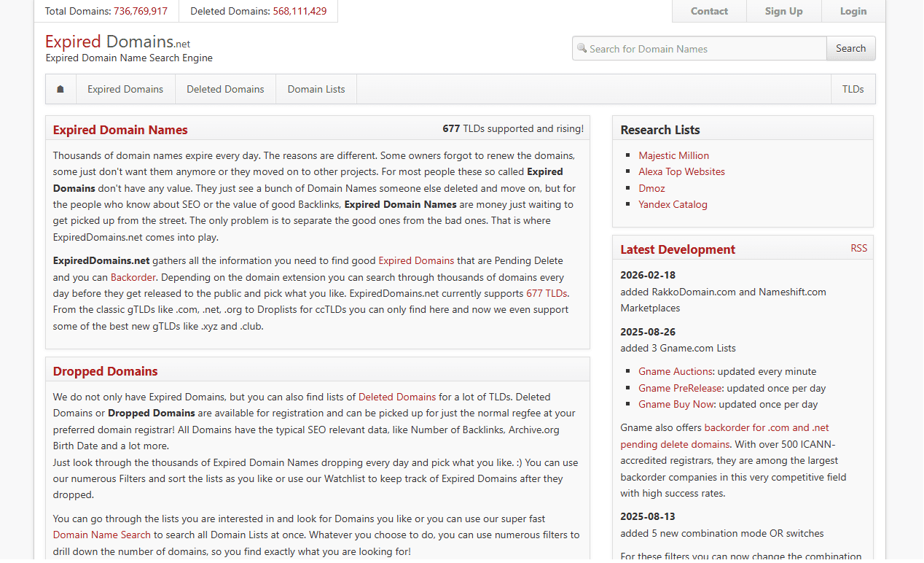Click the magnifying glass inside the search box
The height and width of the screenshot is (563, 924).
582,48
